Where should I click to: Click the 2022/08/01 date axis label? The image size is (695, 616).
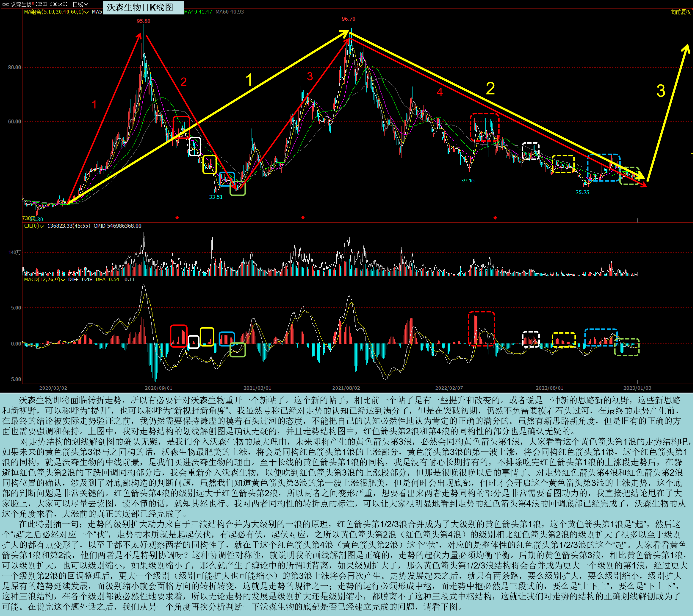click(x=549, y=388)
